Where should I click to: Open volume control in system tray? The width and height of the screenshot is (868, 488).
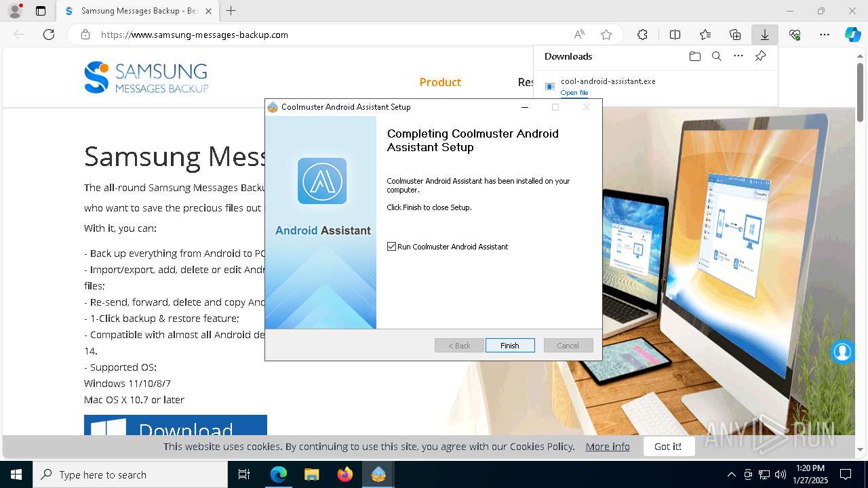tap(781, 474)
